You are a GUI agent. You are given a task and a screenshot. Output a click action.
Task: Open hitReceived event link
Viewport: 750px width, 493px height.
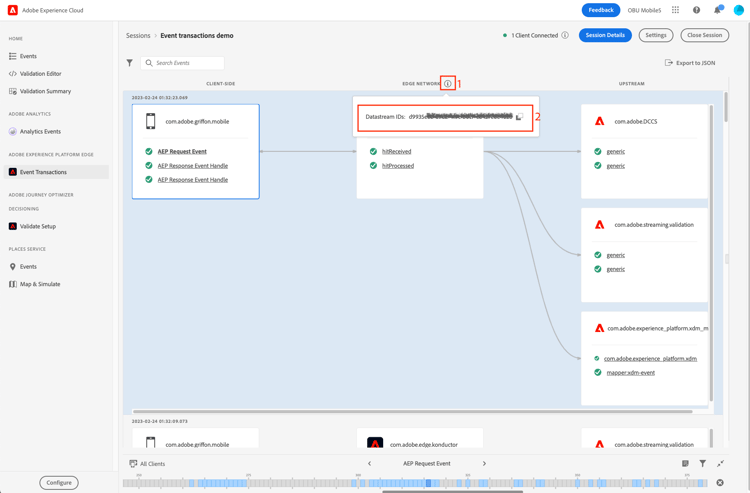pos(397,152)
